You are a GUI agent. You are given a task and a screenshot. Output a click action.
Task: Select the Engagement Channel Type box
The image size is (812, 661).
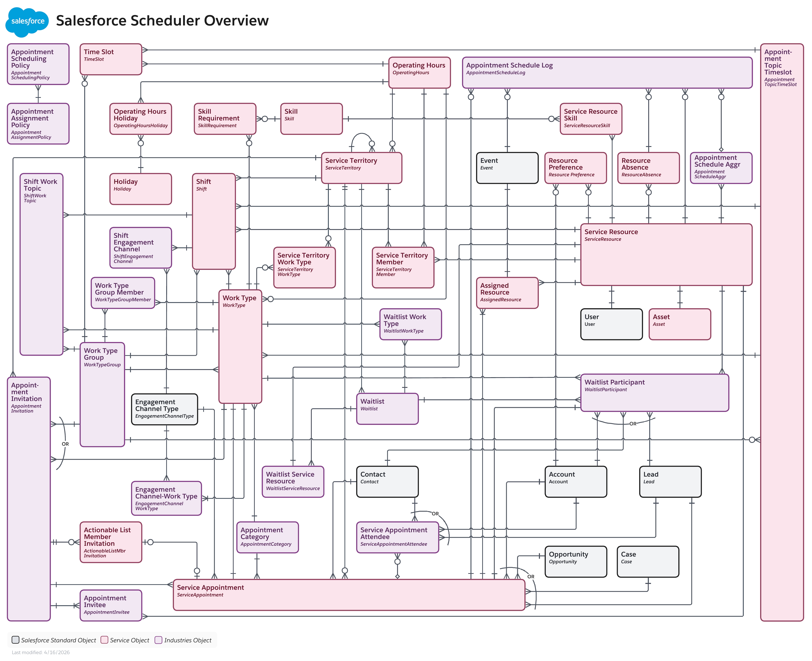click(x=165, y=410)
